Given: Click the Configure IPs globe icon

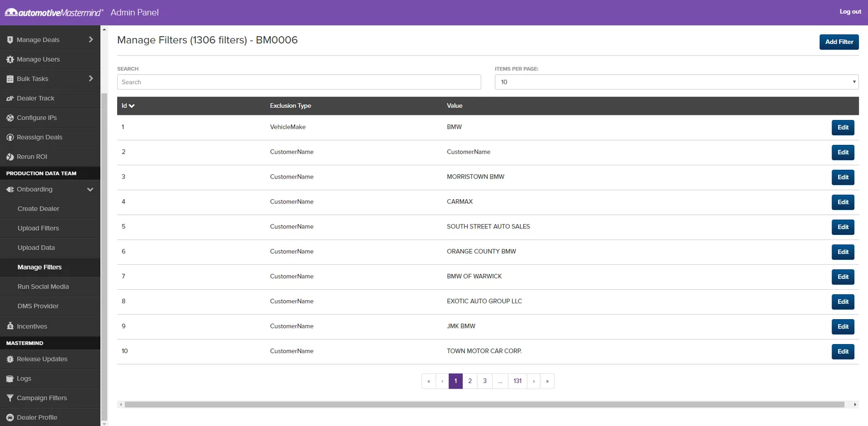Looking at the screenshot, I should point(10,118).
